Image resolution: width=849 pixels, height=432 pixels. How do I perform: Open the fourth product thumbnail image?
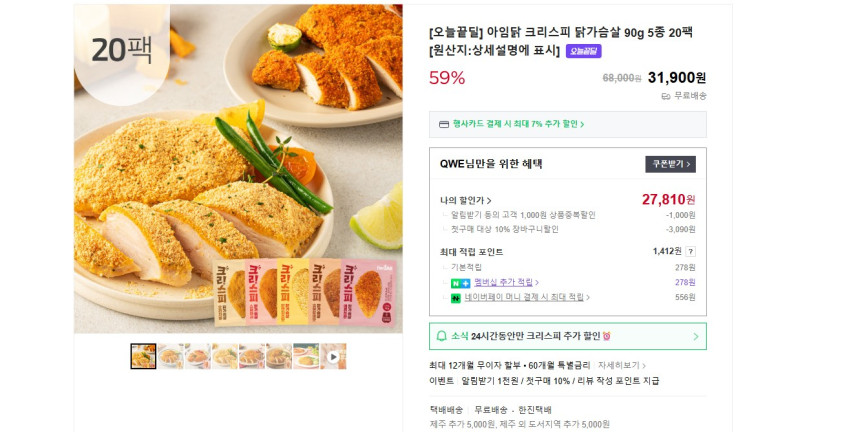coord(224,356)
